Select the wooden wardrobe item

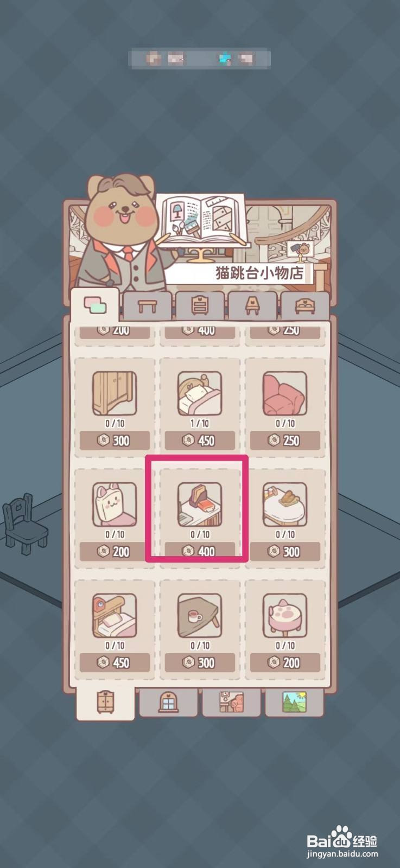(x=115, y=393)
